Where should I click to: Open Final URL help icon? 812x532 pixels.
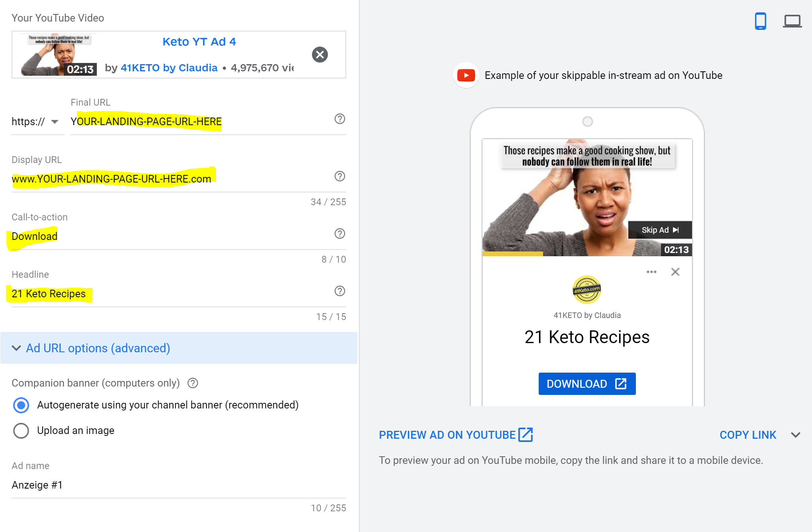click(339, 119)
